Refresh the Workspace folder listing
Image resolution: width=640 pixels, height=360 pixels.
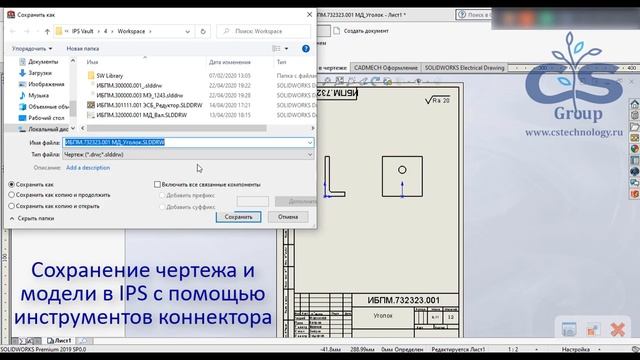pyautogui.click(x=203, y=31)
